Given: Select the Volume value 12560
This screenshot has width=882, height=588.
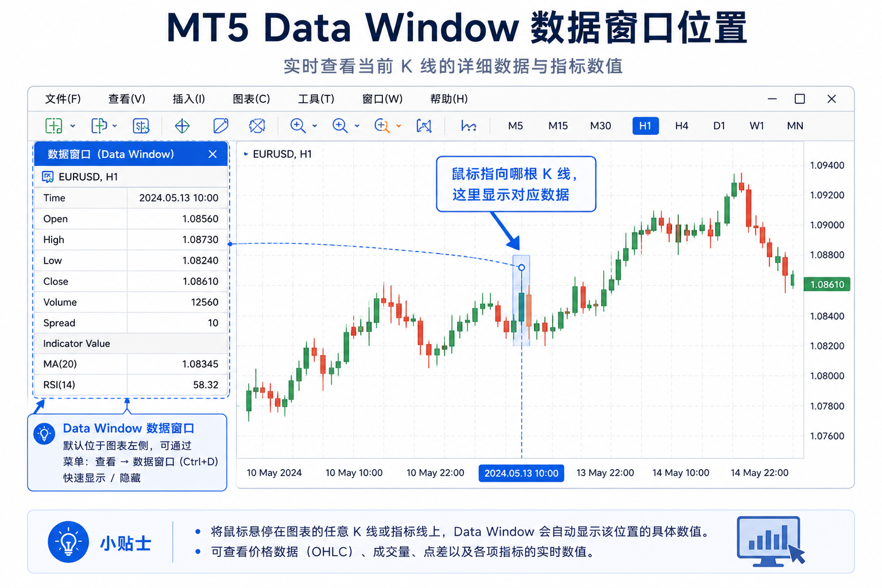Looking at the screenshot, I should tap(205, 302).
